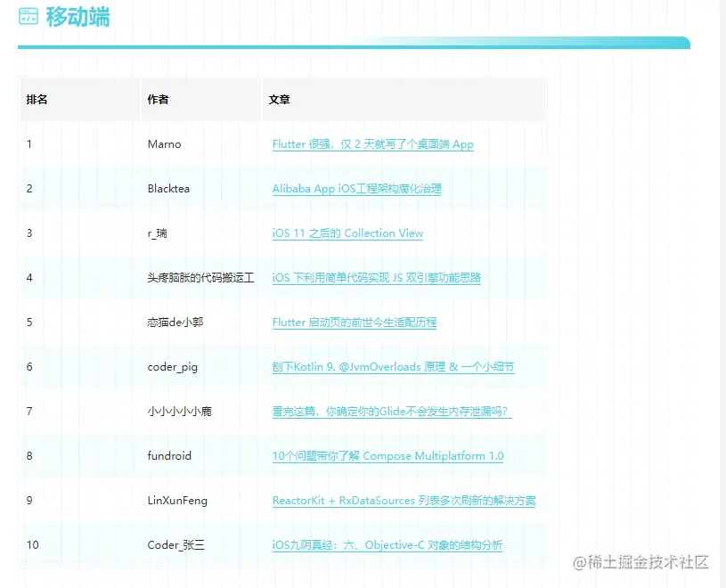Open the JS 双引擎功能思路 article
Viewport: 726px width, 588px height.
point(375,278)
